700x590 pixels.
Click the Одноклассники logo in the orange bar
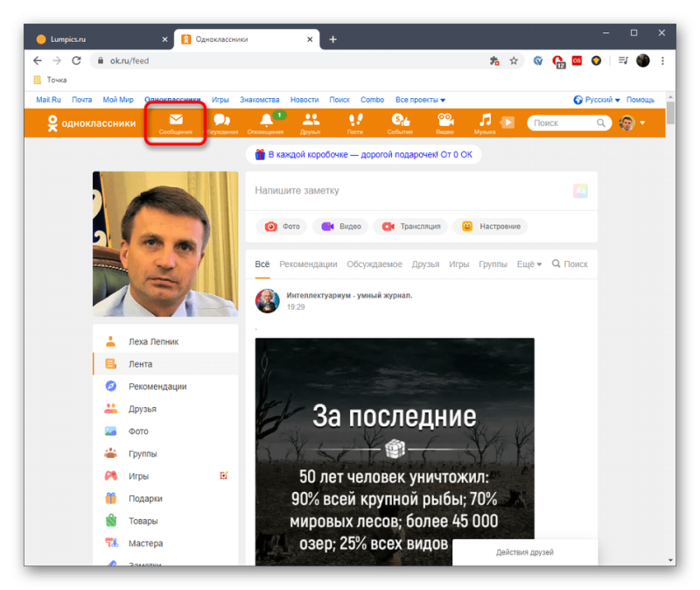[x=91, y=123]
